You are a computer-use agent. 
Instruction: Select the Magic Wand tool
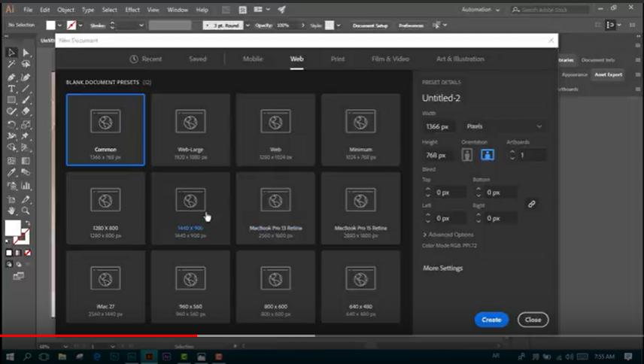[x=11, y=64]
